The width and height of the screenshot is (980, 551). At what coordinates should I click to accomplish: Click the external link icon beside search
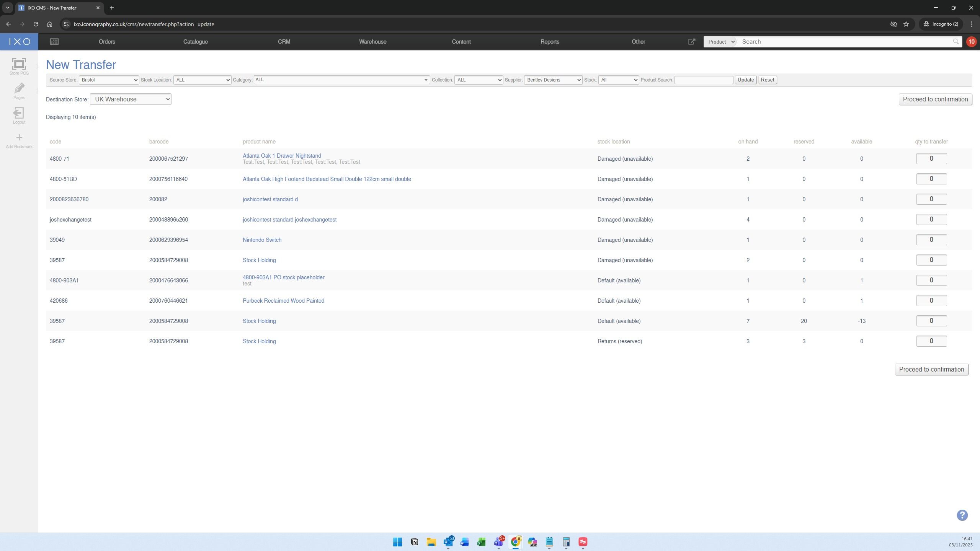(691, 42)
